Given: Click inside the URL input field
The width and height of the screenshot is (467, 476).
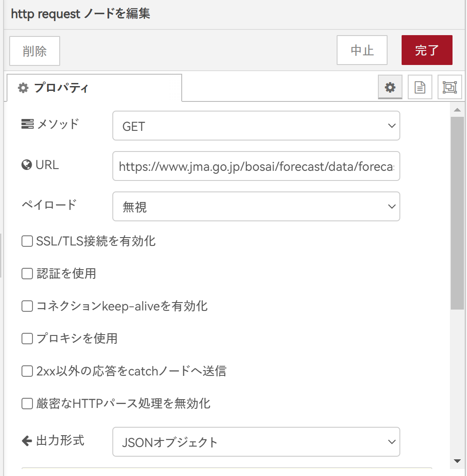Looking at the screenshot, I should pos(256,166).
